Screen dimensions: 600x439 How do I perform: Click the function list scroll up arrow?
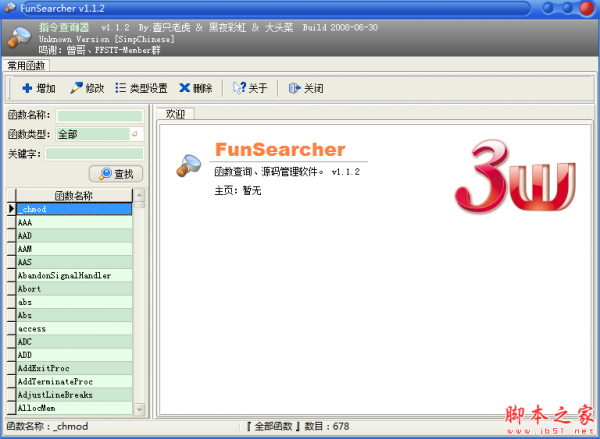[139, 196]
